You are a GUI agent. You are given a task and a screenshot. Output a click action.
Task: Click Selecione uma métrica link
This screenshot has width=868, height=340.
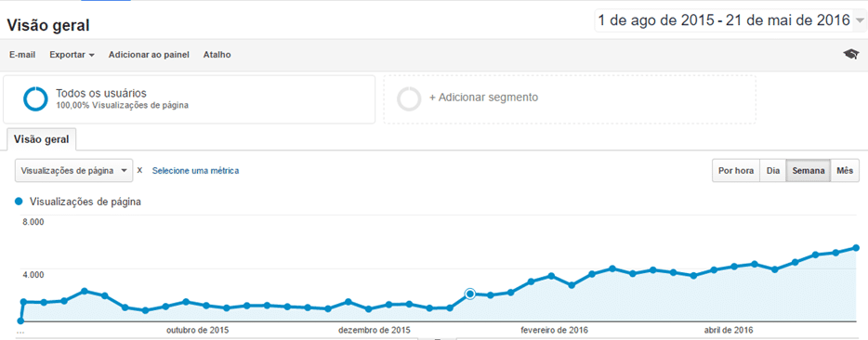pyautogui.click(x=195, y=171)
